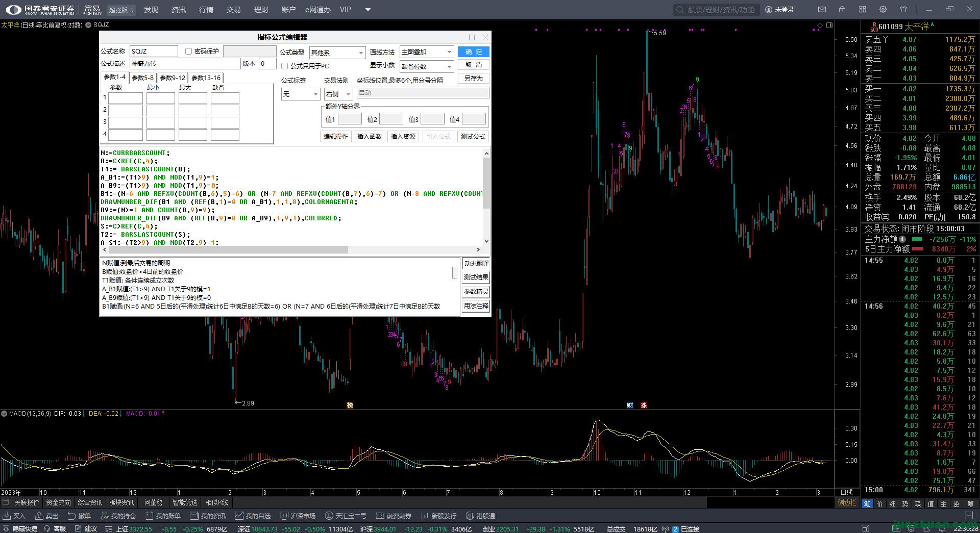Click the skin (shirt) icon
This screenshot has height=533, width=980.
coord(903,10)
